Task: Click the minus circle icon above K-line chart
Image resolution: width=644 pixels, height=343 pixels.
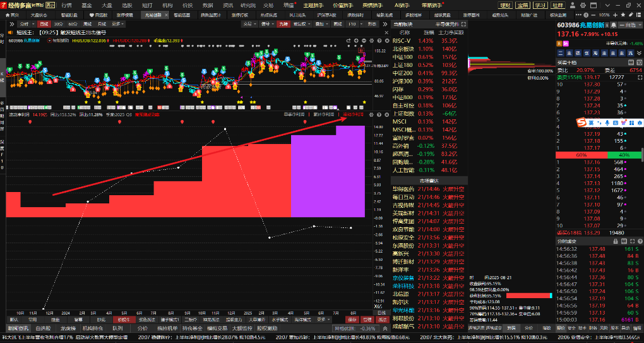Action: [x=364, y=40]
